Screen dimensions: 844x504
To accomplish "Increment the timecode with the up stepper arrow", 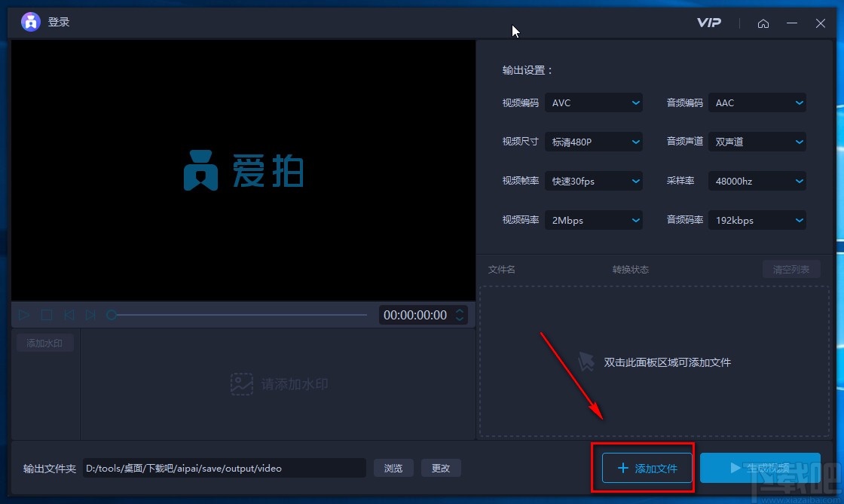I will tap(458, 311).
